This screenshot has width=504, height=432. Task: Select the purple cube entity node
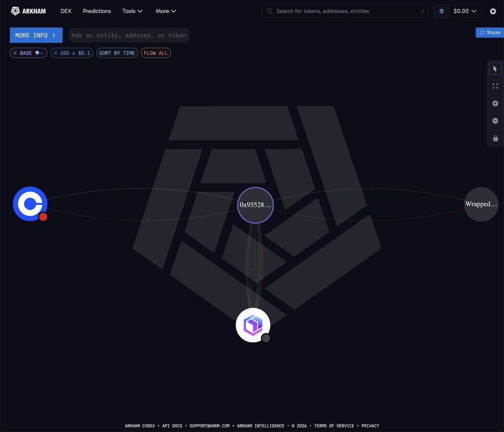[253, 325]
